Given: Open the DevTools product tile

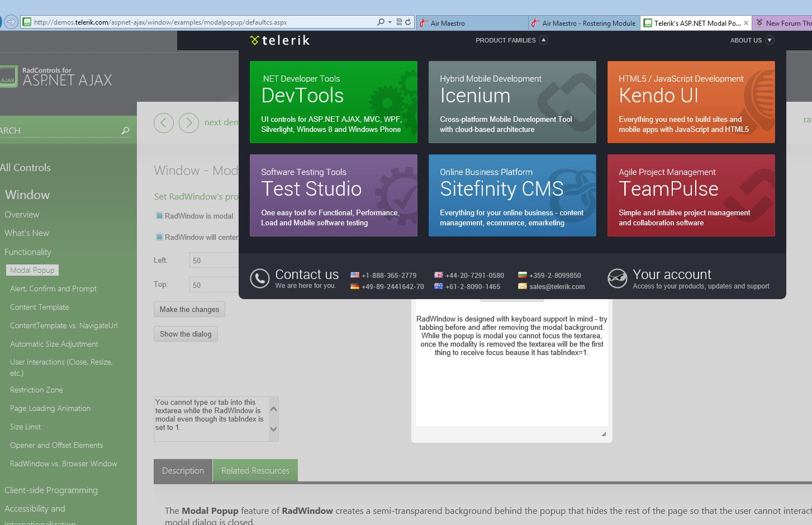Looking at the screenshot, I should 334,102.
